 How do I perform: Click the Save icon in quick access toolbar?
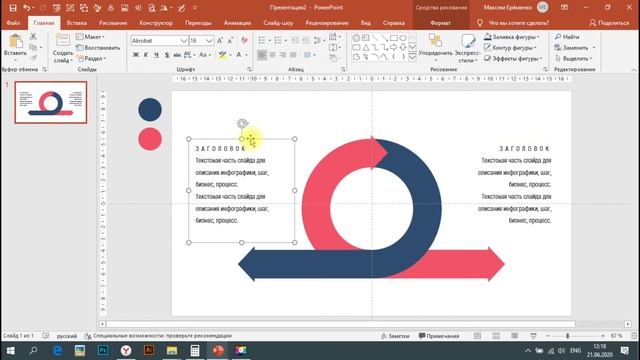click(13, 8)
